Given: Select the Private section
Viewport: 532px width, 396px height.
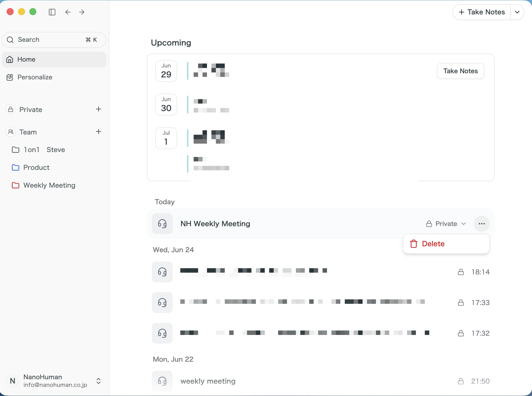Looking at the screenshot, I should tap(31, 110).
